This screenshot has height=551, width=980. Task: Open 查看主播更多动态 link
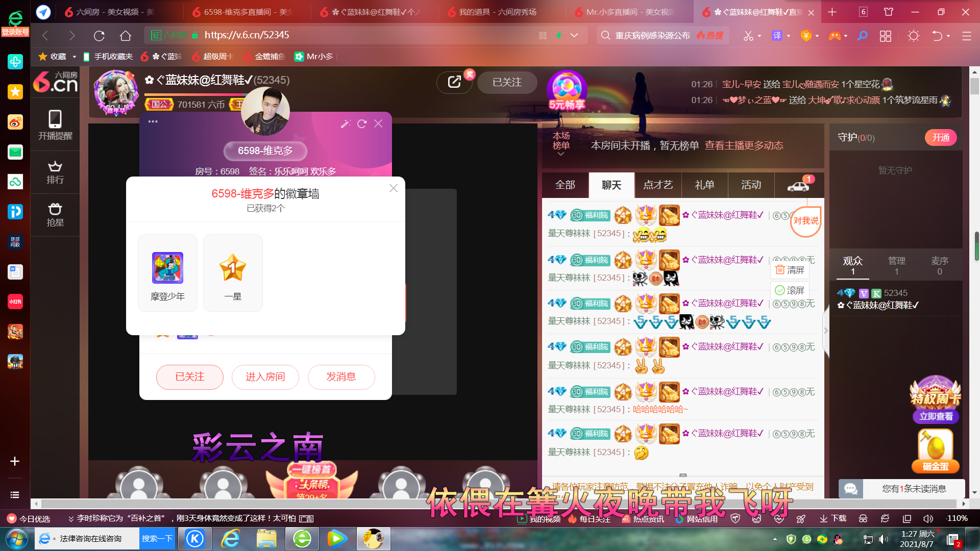pyautogui.click(x=744, y=145)
